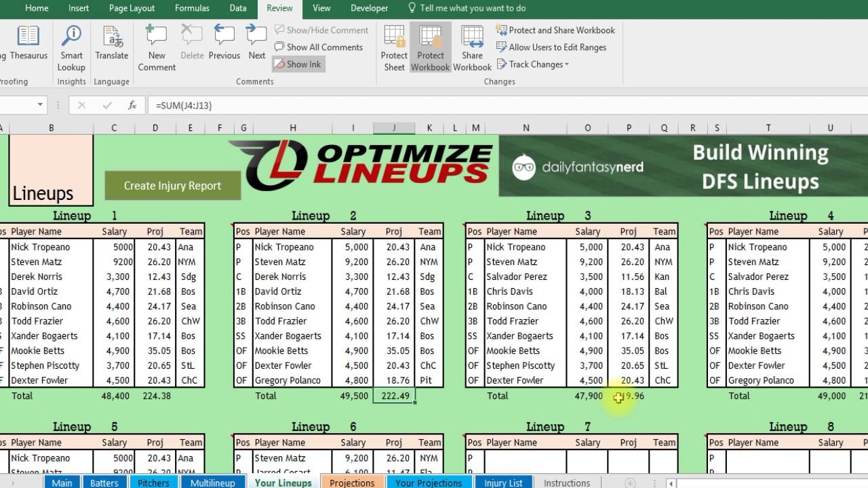Click Protect and Share Workbook
The width and height of the screenshot is (868, 488).
[555, 30]
